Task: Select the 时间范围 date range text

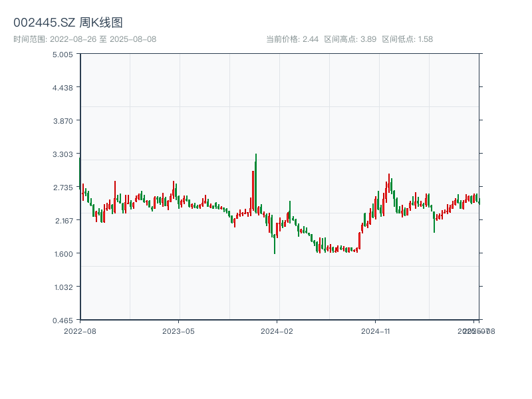Action: click(x=84, y=39)
